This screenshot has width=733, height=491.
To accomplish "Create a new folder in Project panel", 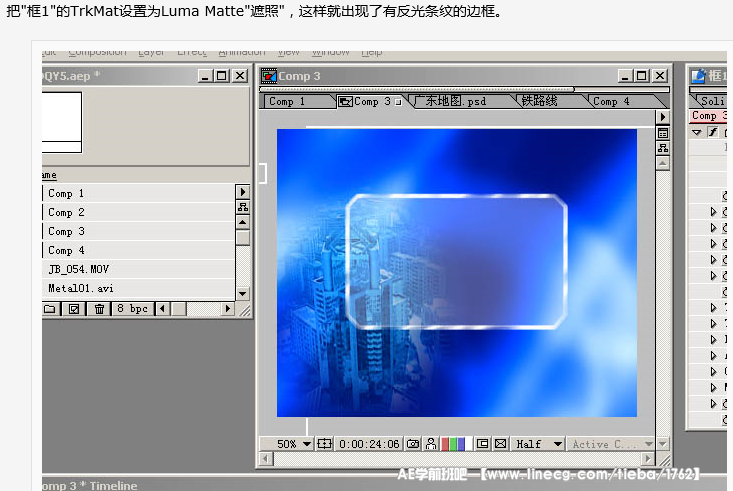I will [50, 309].
